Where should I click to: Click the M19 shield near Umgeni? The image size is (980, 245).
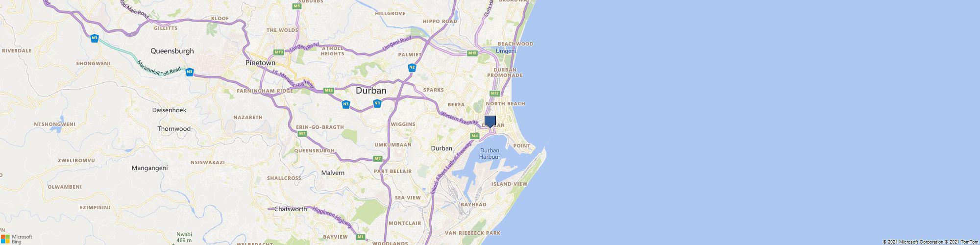pos(472,53)
